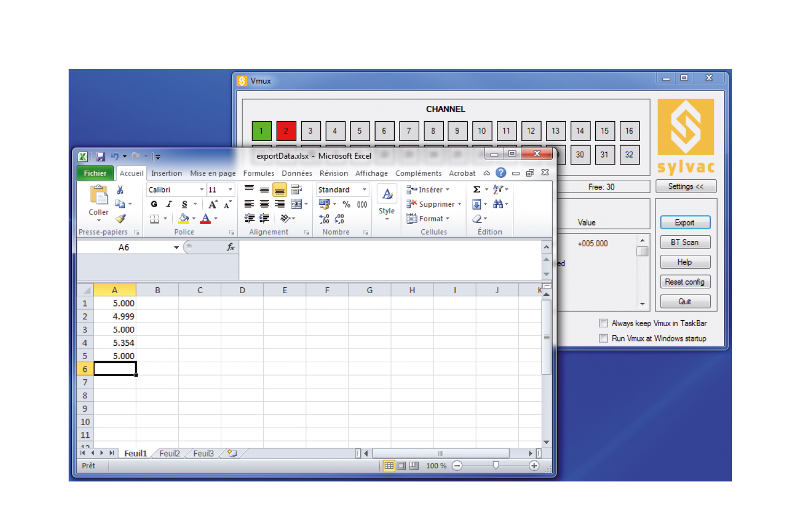Check Run Vmux at Windows startup

(604, 338)
